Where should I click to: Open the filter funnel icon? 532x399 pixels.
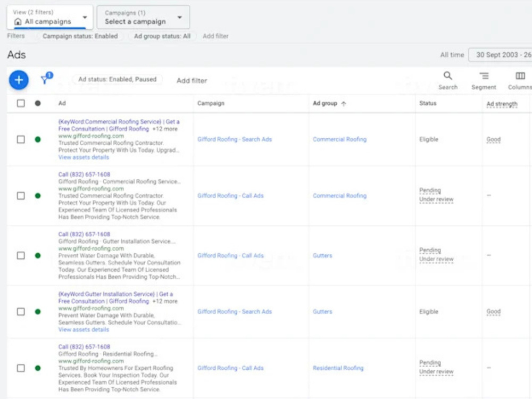45,79
